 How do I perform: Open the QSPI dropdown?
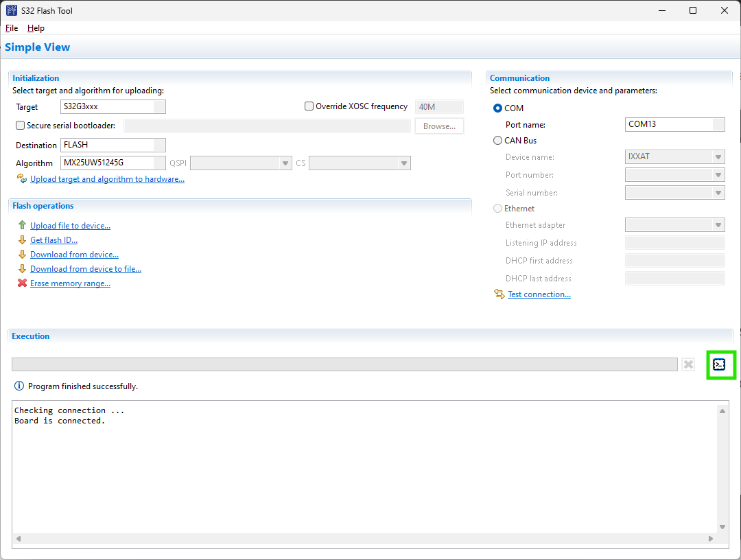(286, 163)
